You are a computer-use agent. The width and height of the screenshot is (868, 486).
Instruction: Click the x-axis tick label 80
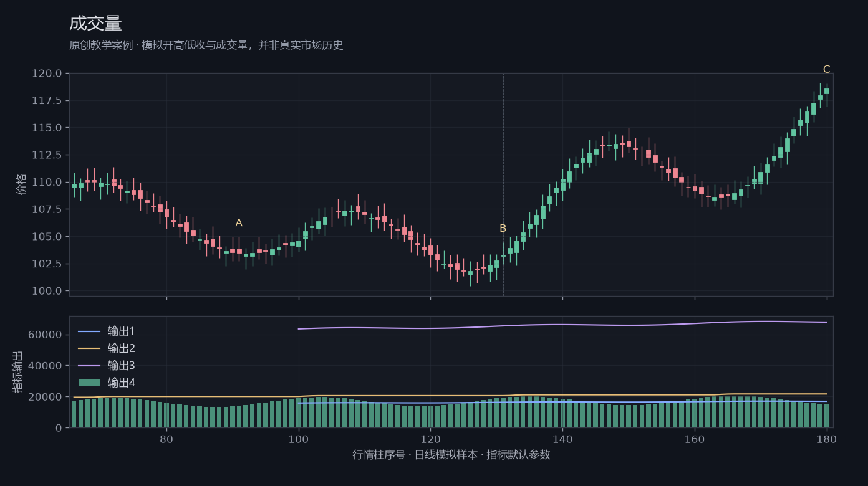click(x=166, y=438)
